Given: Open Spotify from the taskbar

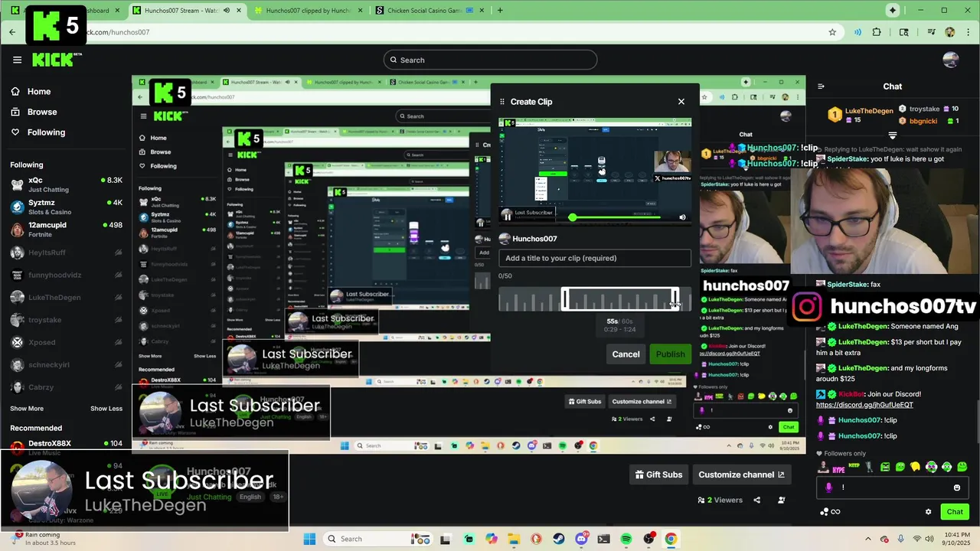Looking at the screenshot, I should pos(626,539).
